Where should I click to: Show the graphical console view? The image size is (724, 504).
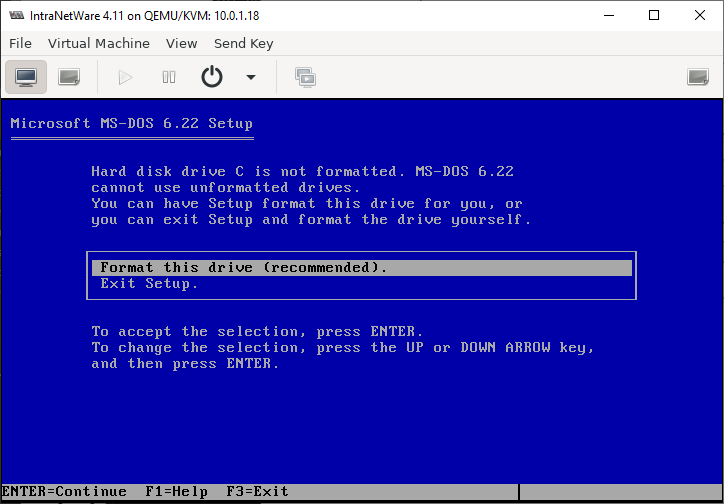click(x=26, y=77)
